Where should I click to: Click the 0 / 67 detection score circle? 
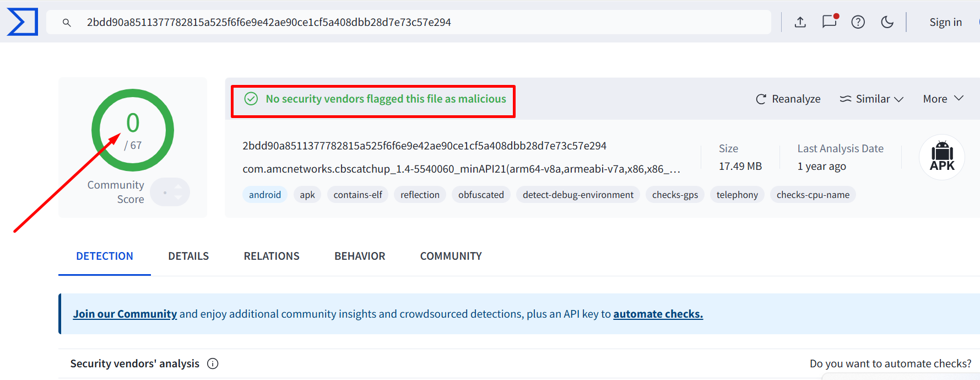pyautogui.click(x=133, y=130)
